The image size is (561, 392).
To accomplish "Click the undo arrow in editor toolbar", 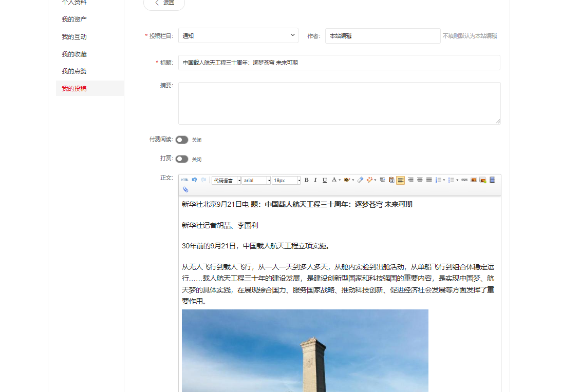I will pos(194,180).
